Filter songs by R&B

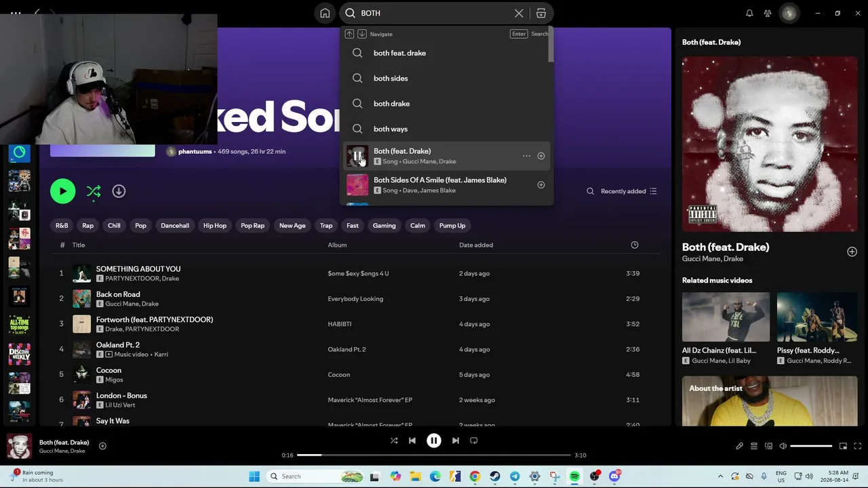point(62,226)
